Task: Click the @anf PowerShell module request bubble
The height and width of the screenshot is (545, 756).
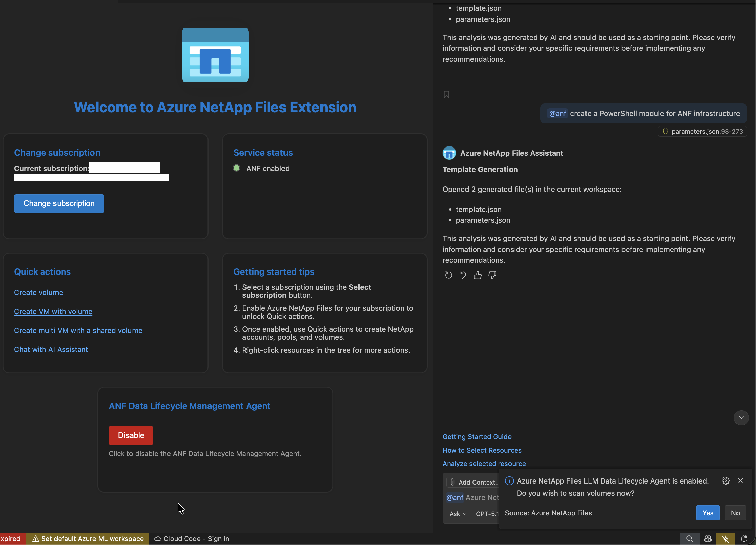Action: click(644, 114)
